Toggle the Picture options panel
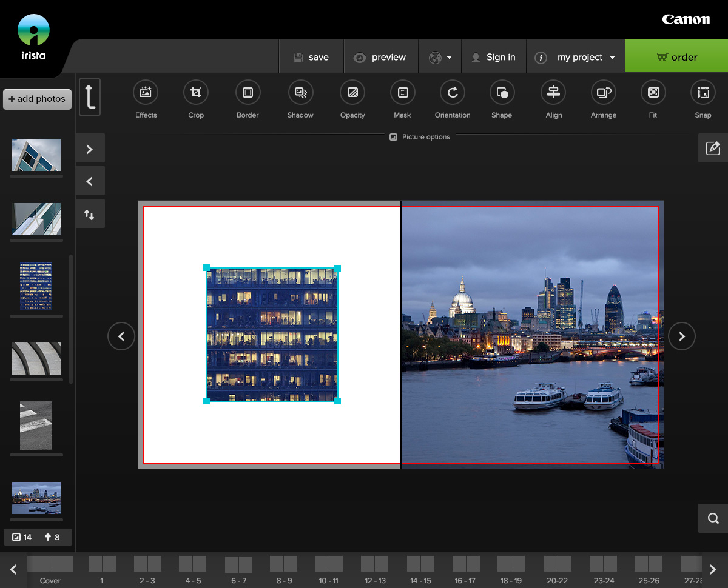The image size is (728, 588). tap(420, 137)
